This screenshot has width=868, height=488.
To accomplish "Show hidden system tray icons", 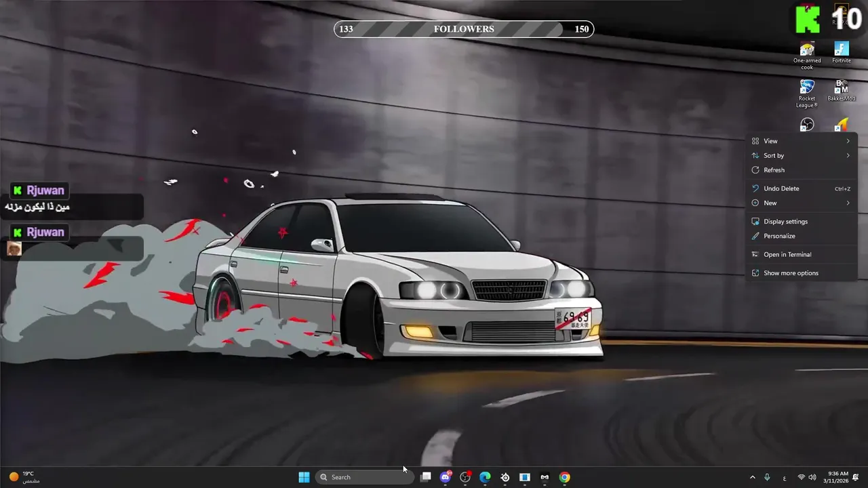I will 752,477.
